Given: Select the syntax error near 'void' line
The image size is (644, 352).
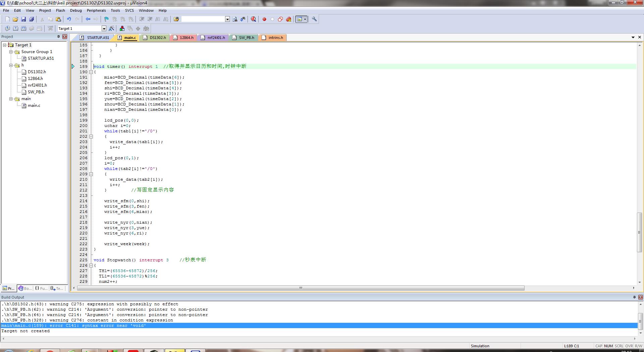Looking at the screenshot, I should pyautogui.click(x=319, y=325).
